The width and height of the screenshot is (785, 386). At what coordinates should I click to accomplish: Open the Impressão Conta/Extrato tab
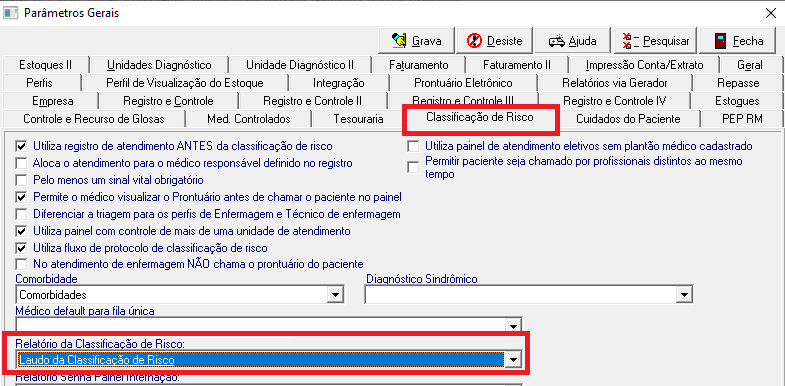644,65
